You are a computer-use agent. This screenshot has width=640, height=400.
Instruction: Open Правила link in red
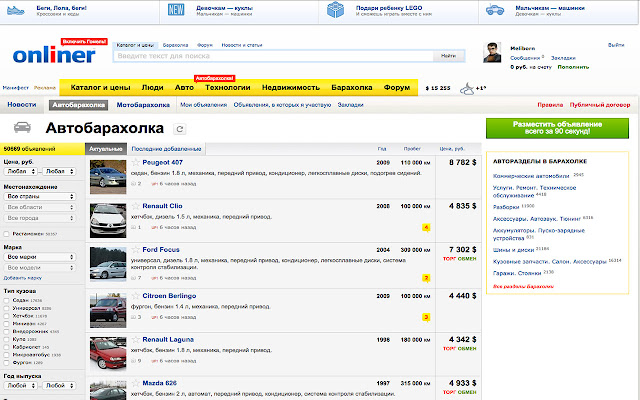pyautogui.click(x=550, y=105)
